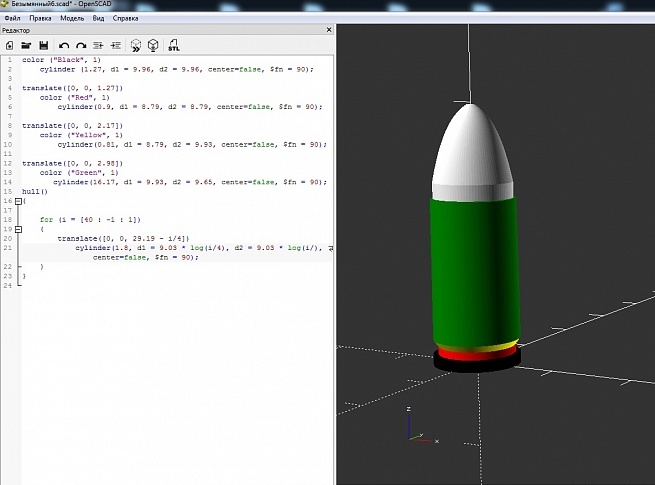Viewport: 655px width, 485px height.
Task: Click the green cylinder body in viewport
Action: 476,270
